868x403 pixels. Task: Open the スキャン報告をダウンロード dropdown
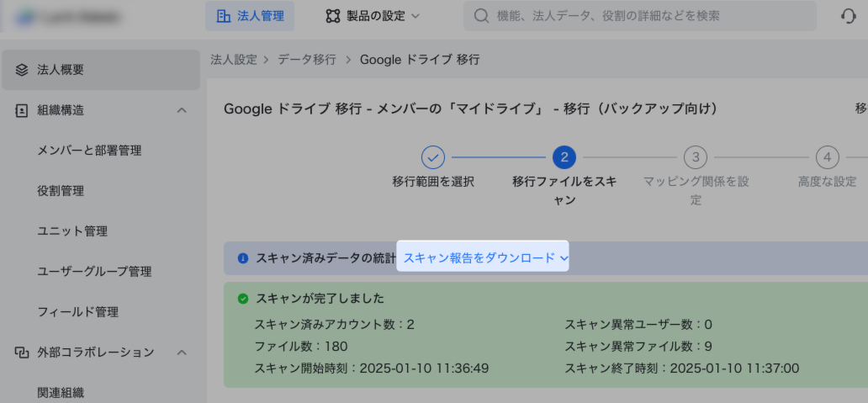pyautogui.click(x=483, y=257)
